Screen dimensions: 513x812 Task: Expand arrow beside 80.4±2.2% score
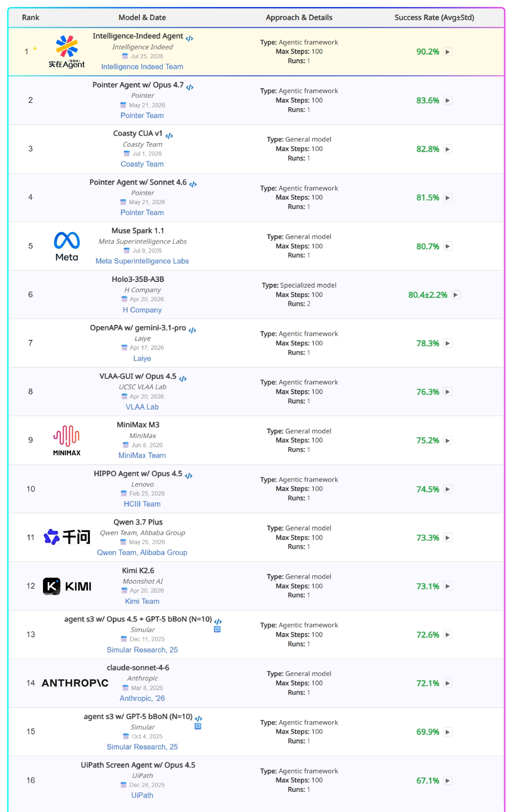(456, 295)
